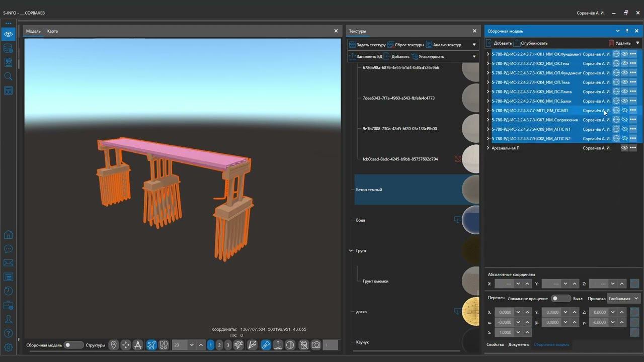Open the Документы tab
The width and height of the screenshot is (644, 362).
coord(519,344)
